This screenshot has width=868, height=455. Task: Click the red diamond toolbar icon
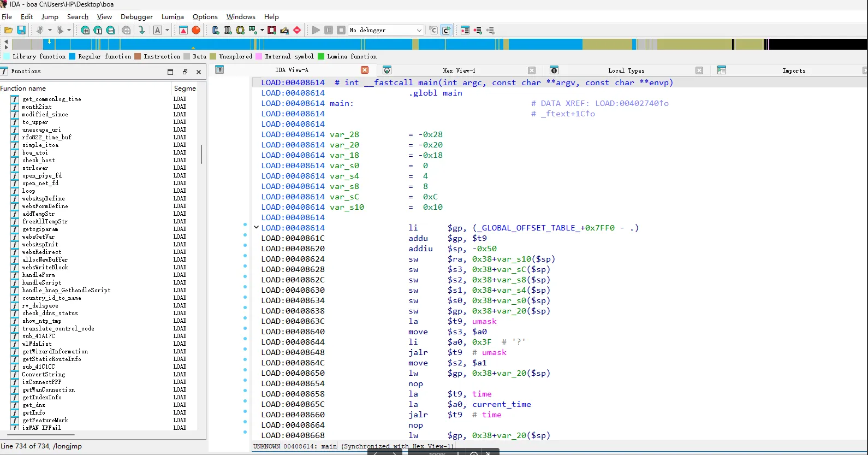297,31
